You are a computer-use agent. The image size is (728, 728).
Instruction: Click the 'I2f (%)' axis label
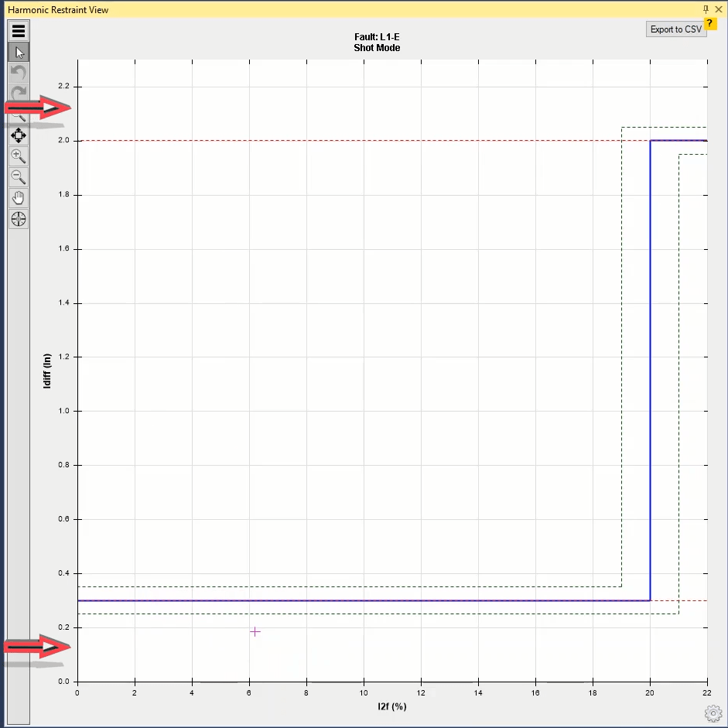(392, 706)
